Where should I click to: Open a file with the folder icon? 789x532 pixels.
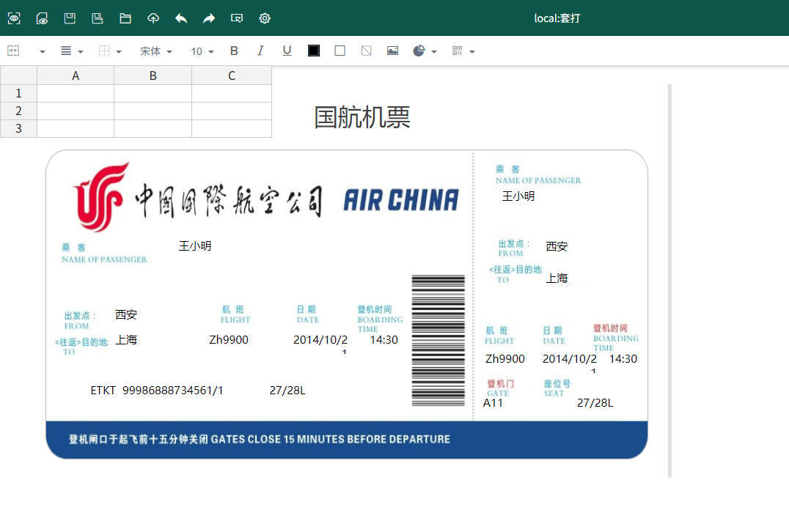125,18
